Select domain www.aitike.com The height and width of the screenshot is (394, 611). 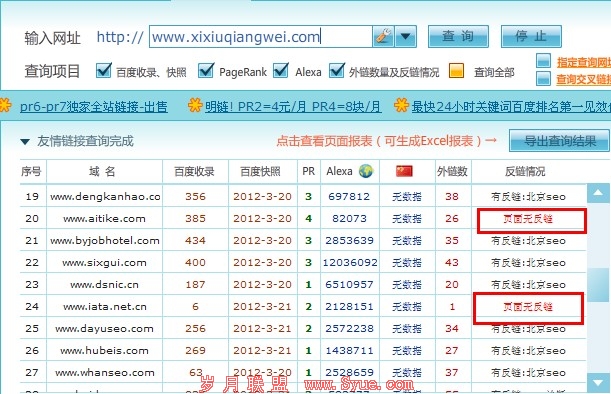tap(104, 219)
